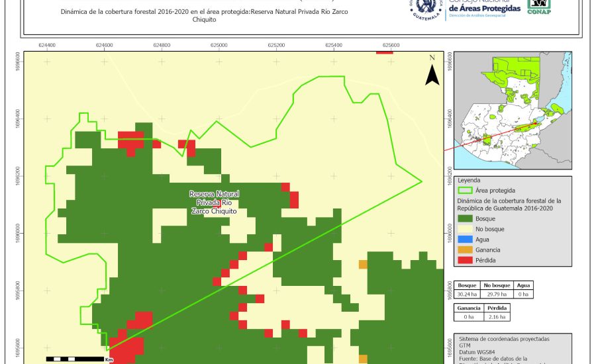Click the CONAP logo

538,7
